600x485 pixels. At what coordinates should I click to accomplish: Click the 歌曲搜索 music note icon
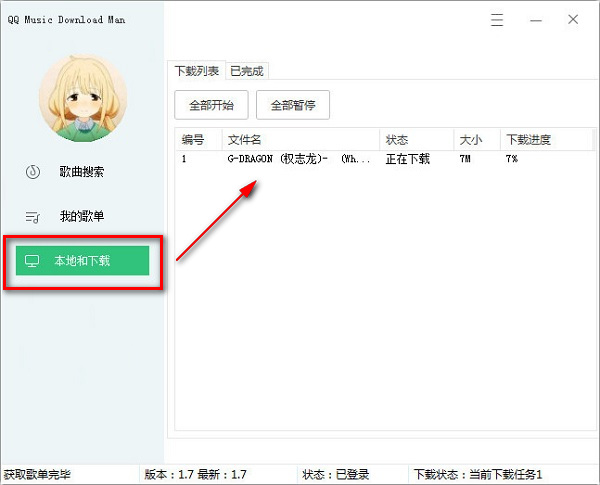[x=33, y=171]
